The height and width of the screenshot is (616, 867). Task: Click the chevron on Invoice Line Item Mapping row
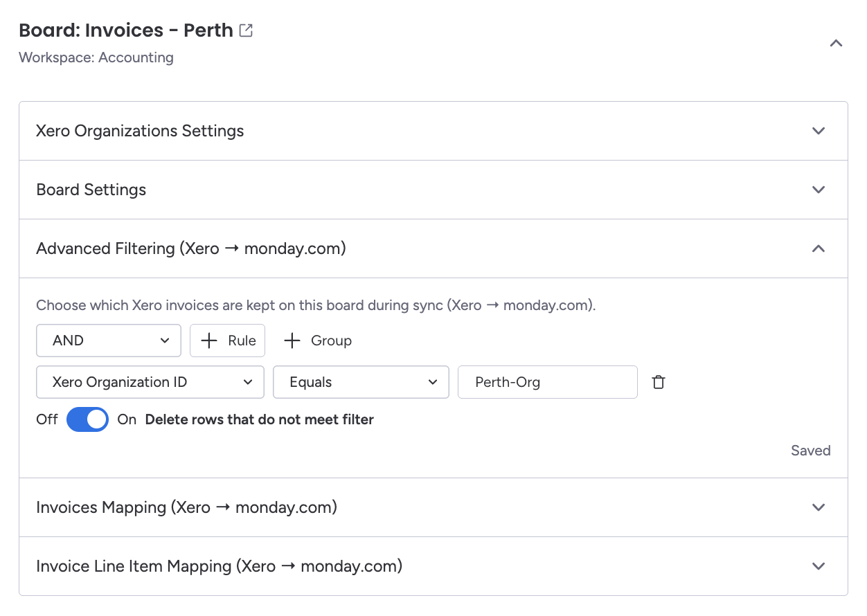click(x=819, y=566)
